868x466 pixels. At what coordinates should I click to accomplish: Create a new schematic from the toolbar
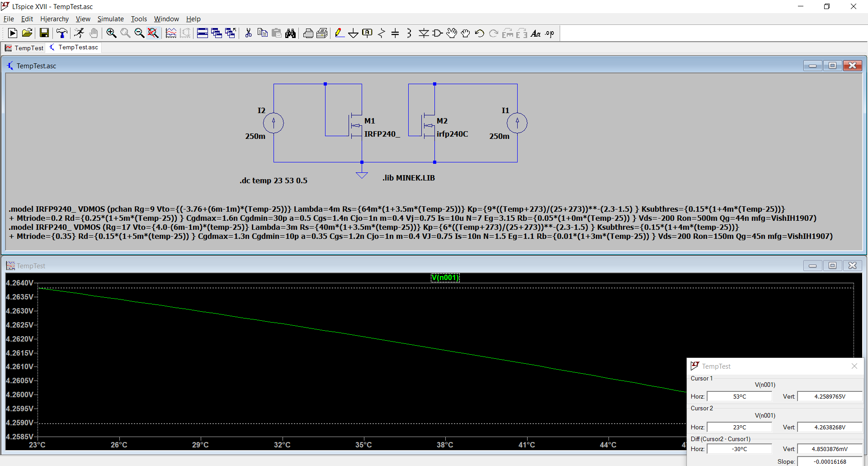tap(13, 33)
